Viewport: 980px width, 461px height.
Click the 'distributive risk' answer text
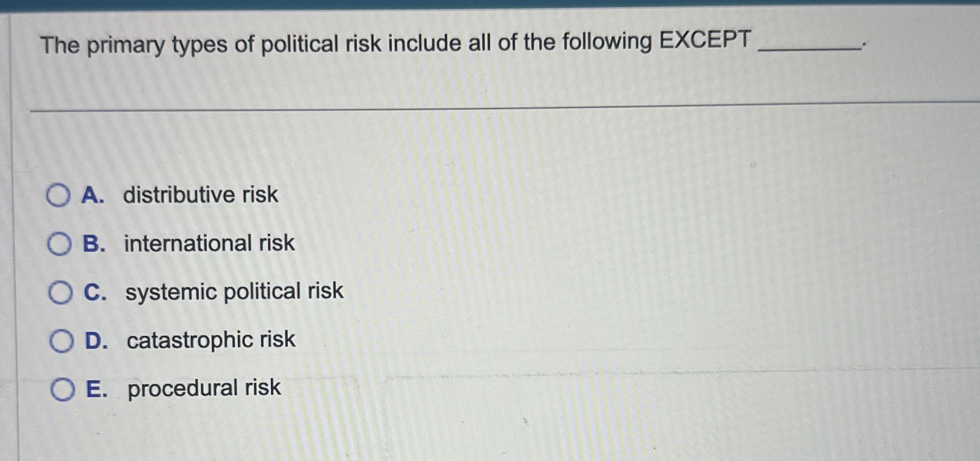coord(200,195)
